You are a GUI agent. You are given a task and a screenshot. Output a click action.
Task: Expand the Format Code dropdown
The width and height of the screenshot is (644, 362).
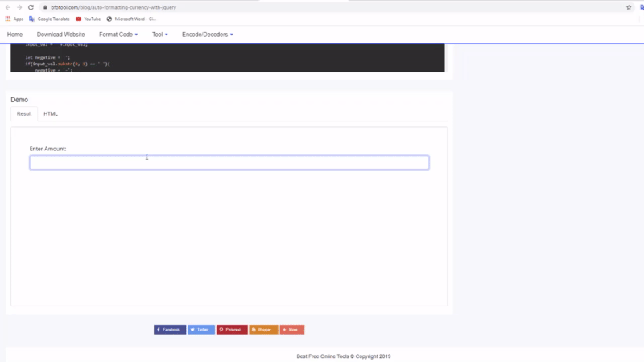118,35
